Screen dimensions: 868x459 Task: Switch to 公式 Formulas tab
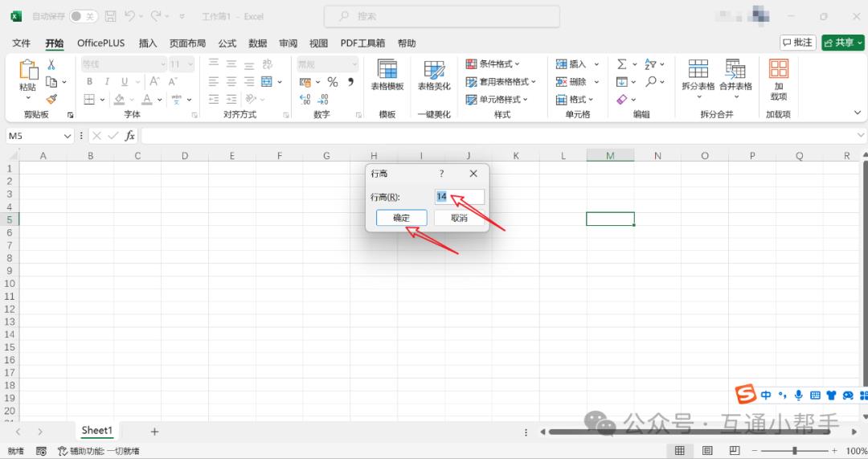coord(227,43)
